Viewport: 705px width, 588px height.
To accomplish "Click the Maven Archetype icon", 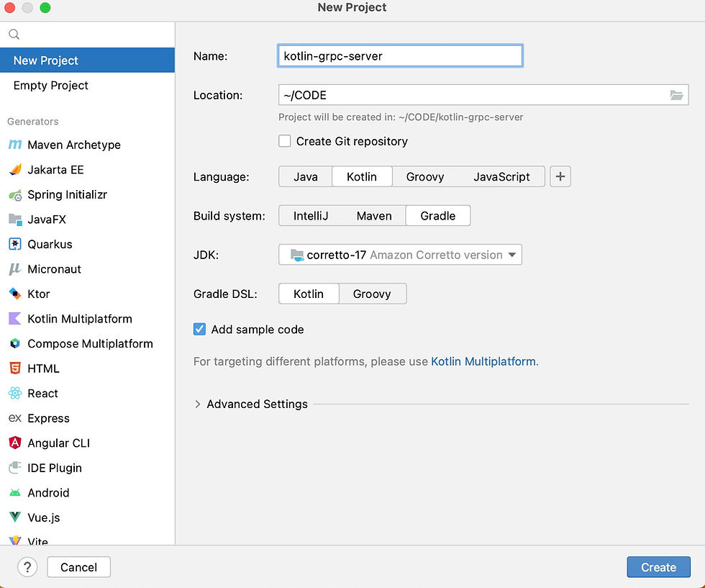I will [15, 145].
